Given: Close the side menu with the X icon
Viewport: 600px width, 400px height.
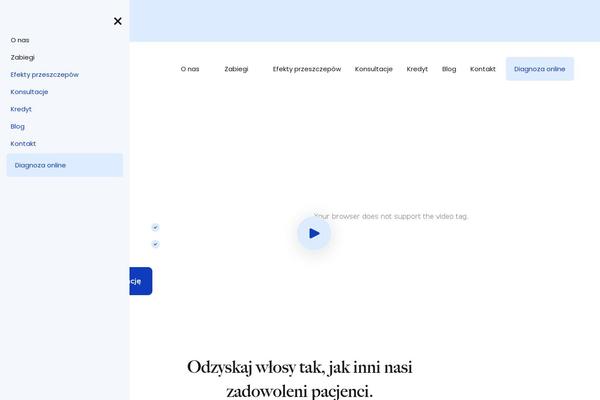Looking at the screenshot, I should pos(118,21).
